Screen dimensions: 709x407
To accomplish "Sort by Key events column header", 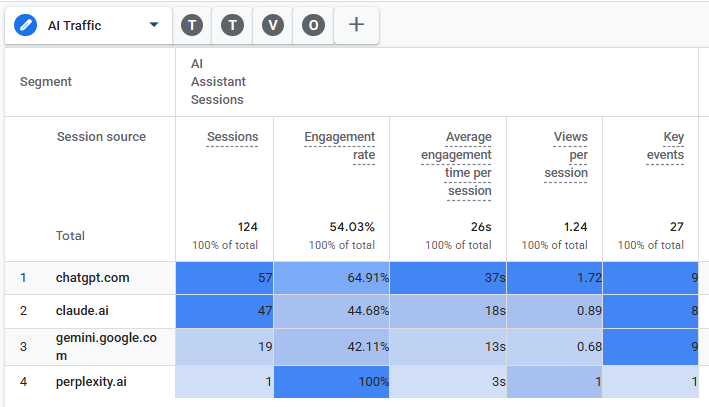I will (665, 146).
